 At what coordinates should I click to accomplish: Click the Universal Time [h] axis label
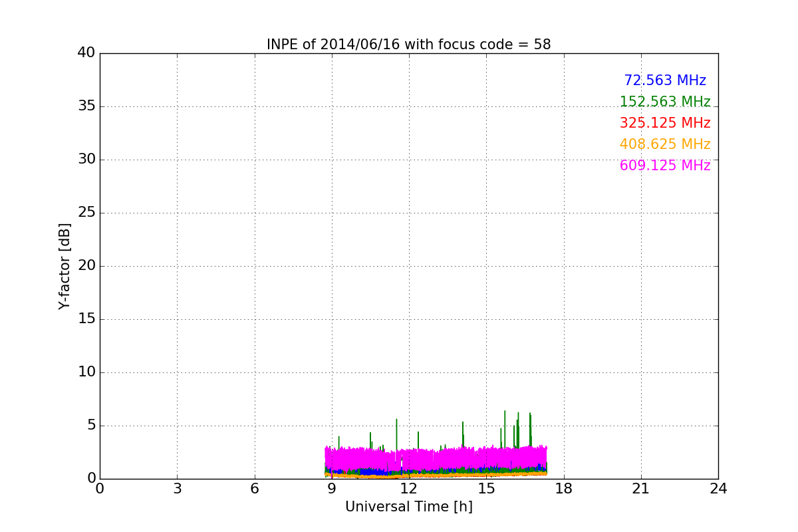(408, 507)
